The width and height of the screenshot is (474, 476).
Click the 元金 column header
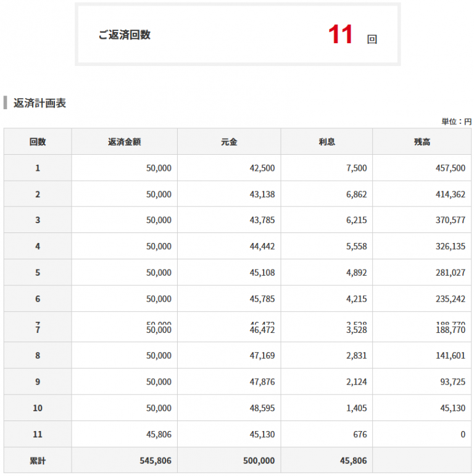[229, 142]
